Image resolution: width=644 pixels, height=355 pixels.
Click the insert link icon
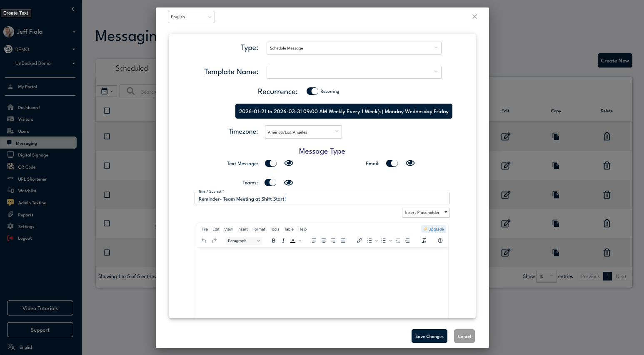(359, 241)
